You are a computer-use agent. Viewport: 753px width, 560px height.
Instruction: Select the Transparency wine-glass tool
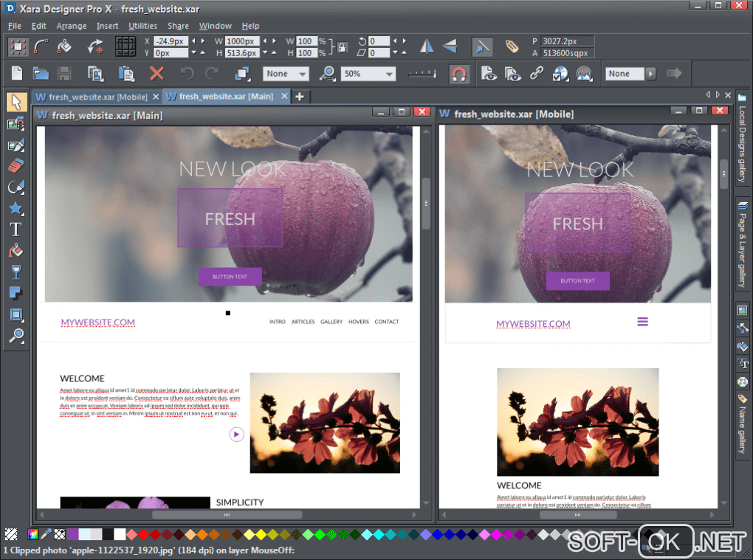[16, 272]
